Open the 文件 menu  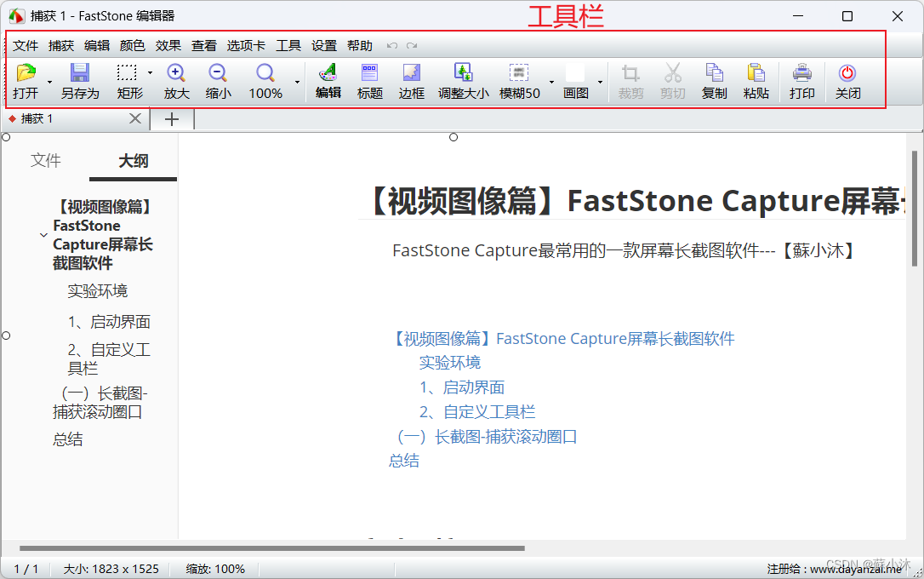click(26, 45)
